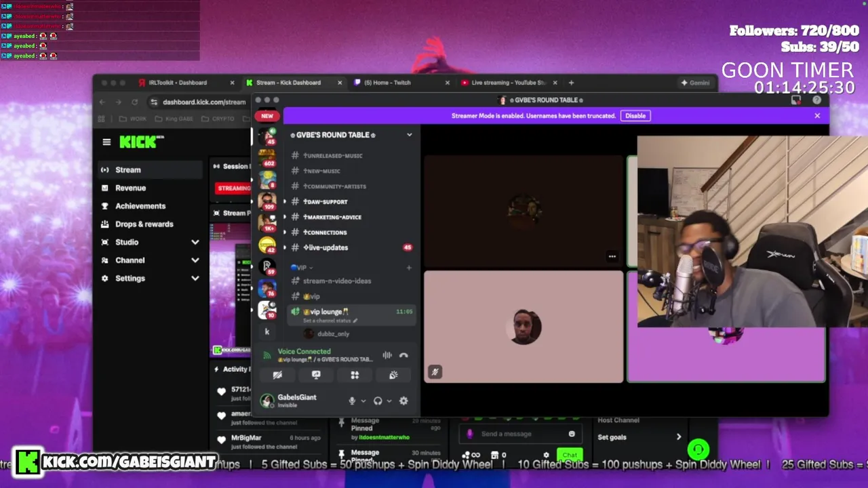The height and width of the screenshot is (488, 868).
Task: Select server icon with 76 badge
Action: coord(267,288)
